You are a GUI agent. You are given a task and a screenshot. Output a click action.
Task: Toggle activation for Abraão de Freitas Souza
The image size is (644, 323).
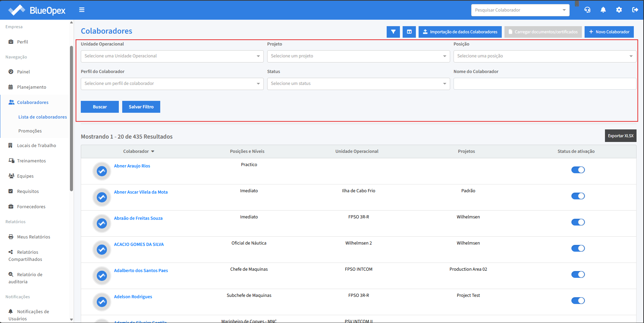click(x=578, y=222)
